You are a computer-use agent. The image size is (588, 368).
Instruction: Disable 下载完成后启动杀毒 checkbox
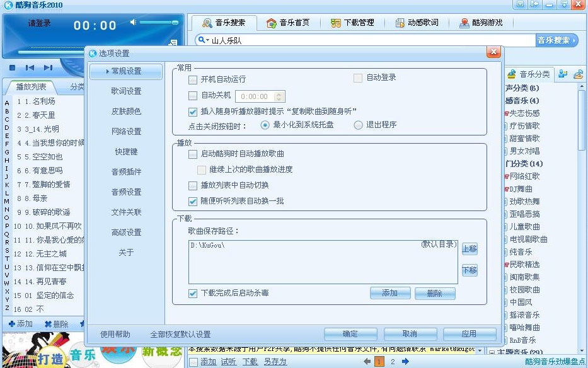193,294
